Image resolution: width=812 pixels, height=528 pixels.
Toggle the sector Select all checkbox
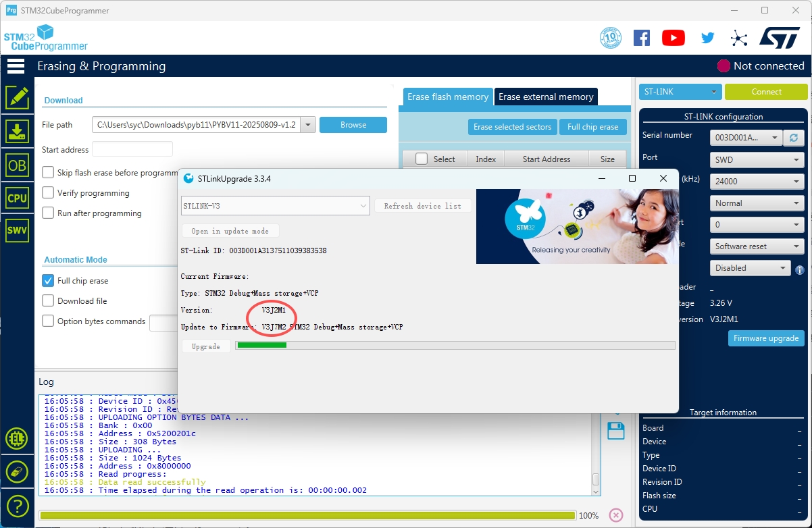[422, 159]
